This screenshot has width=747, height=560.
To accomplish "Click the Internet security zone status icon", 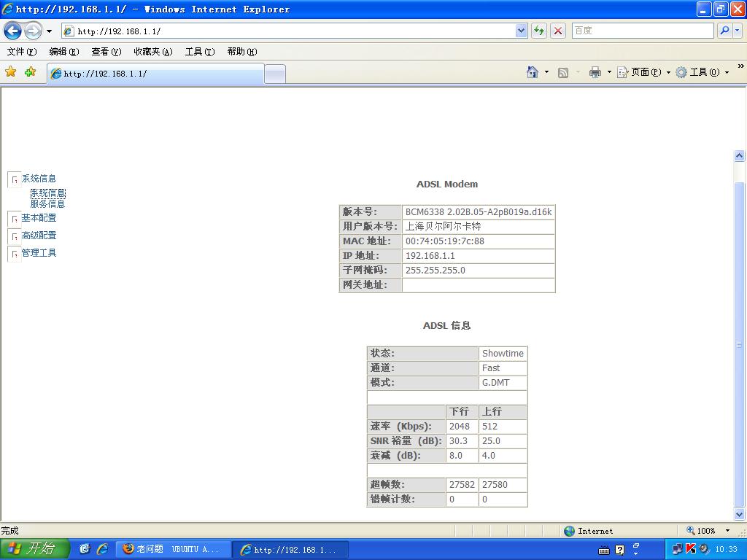I will pos(569,531).
